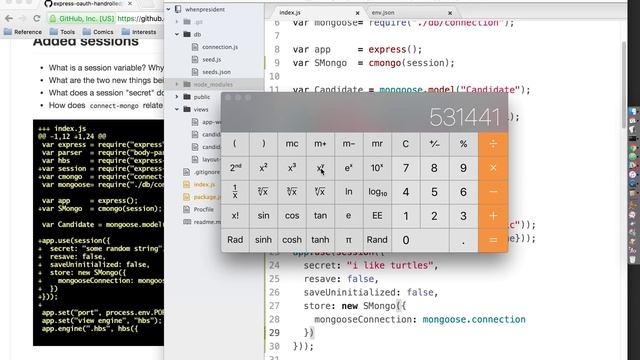Expand the node_modules folder
Image resolution: width=640 pixels, height=360 pixels.
[177, 84]
